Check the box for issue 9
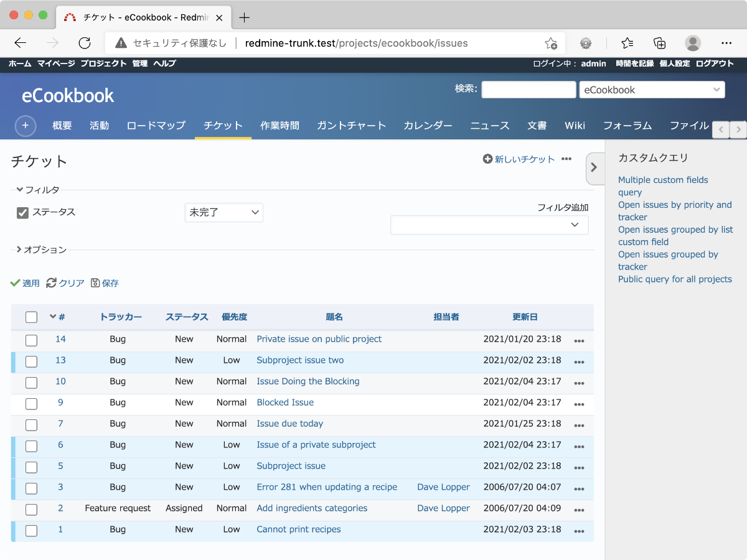 tap(31, 404)
